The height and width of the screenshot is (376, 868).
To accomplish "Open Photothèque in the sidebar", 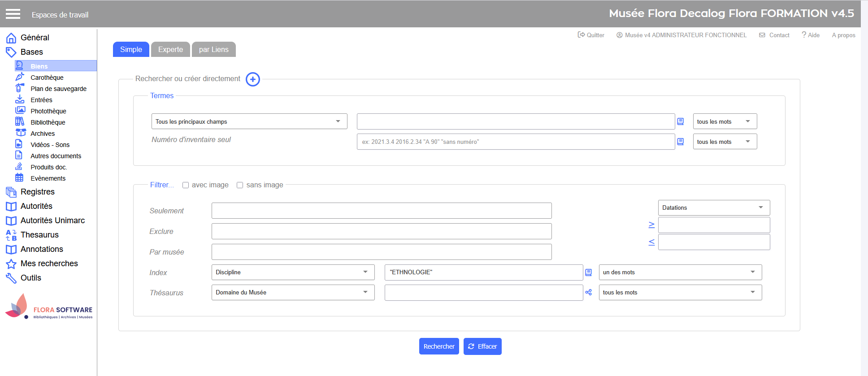I will pos(48,111).
